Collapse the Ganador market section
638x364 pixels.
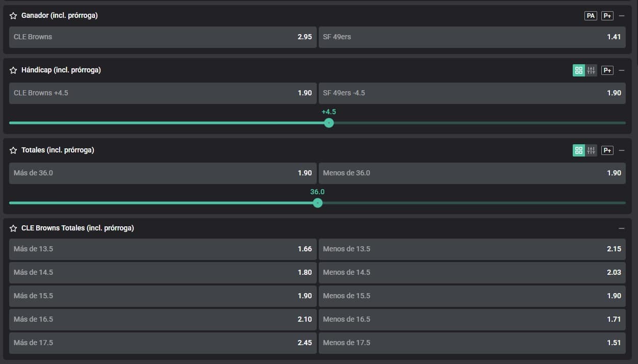pos(621,16)
